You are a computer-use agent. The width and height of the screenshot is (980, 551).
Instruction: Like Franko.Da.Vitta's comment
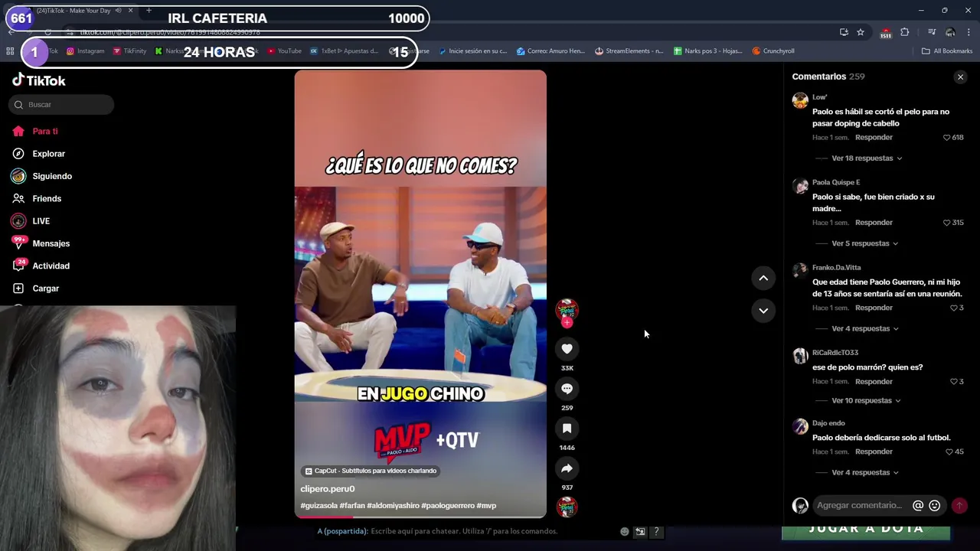point(954,308)
